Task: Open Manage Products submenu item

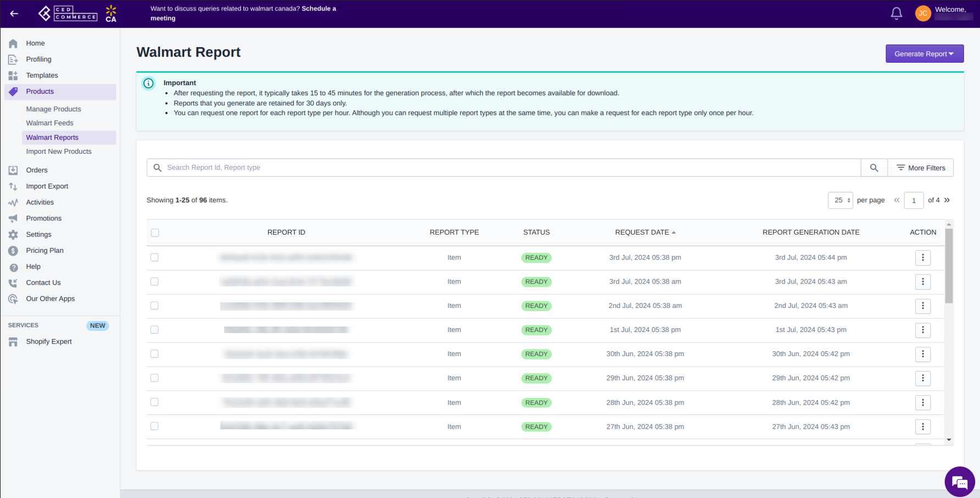Action: [53, 109]
